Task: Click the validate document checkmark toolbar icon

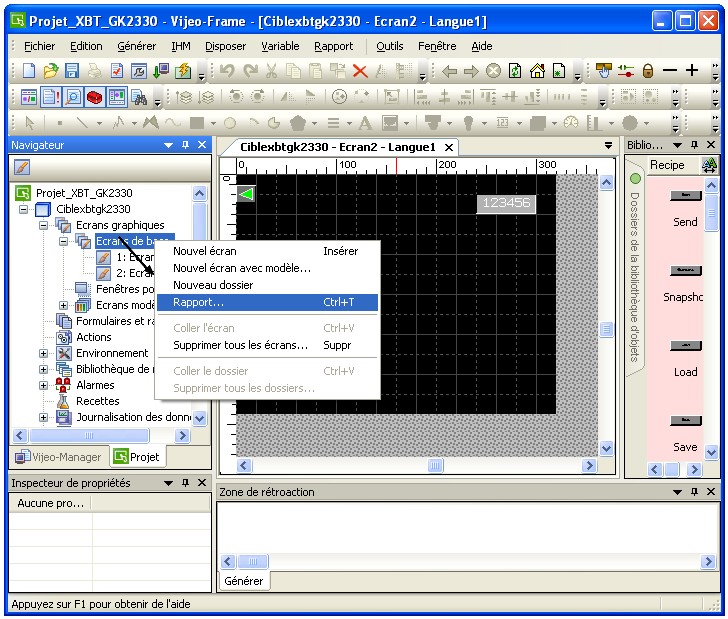Action: [x=117, y=71]
